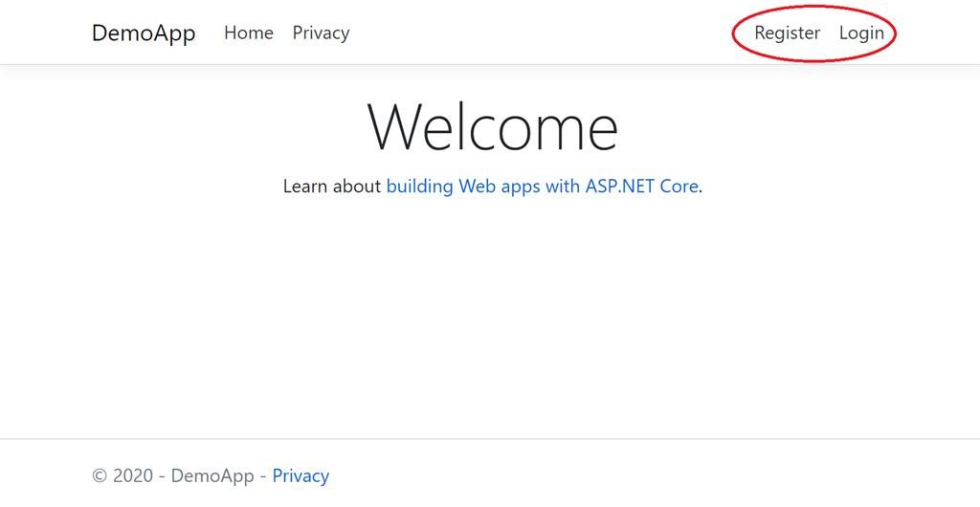The width and height of the screenshot is (980, 507).
Task: Click the 'building Web apps' portion of link
Action: click(x=464, y=187)
